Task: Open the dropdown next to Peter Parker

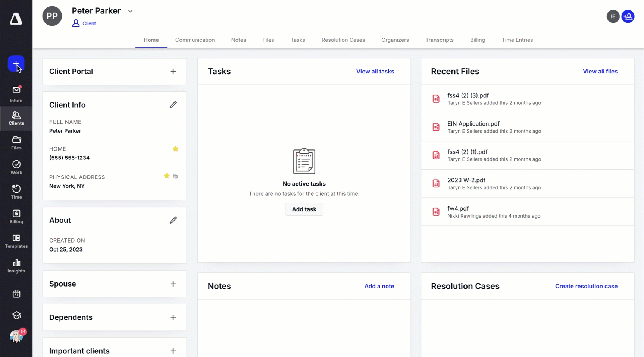Action: (130, 11)
